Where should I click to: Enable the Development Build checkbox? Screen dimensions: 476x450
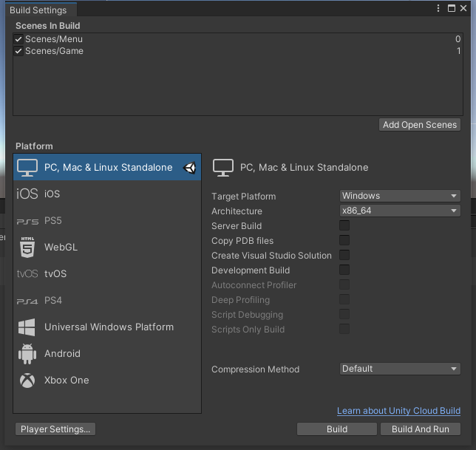[x=344, y=270]
